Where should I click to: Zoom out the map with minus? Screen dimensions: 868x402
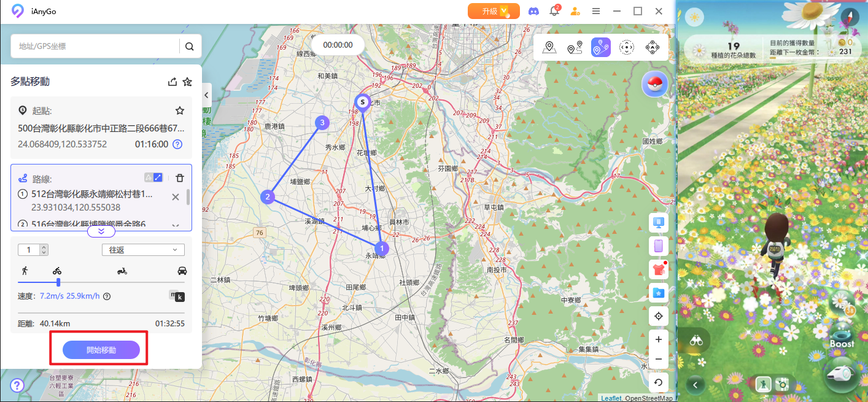659,359
